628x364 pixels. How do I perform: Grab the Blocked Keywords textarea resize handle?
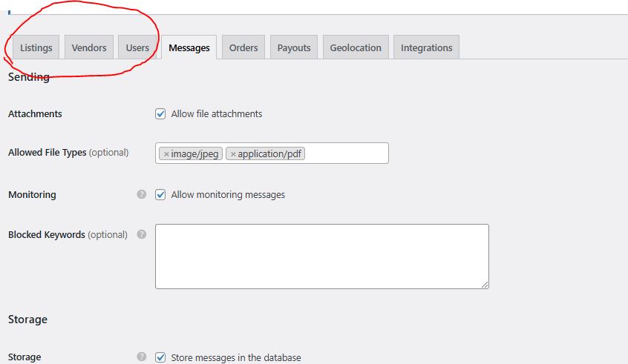tap(485, 285)
